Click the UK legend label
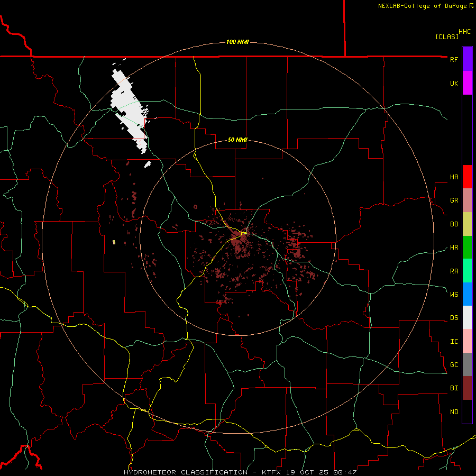This screenshot has height=476, width=476. pyautogui.click(x=454, y=83)
